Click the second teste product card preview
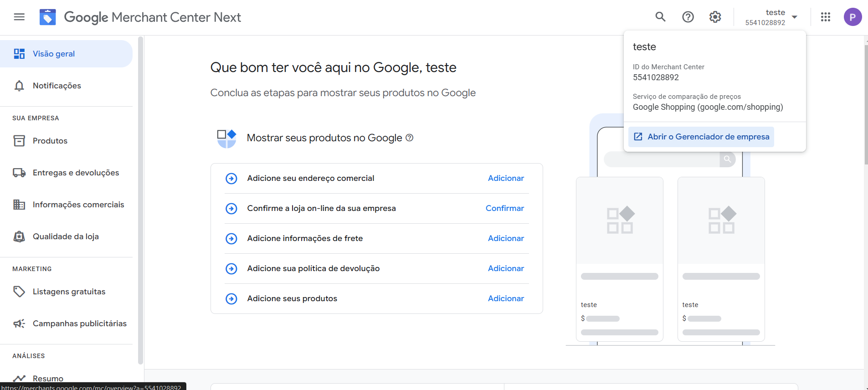 pos(721,259)
